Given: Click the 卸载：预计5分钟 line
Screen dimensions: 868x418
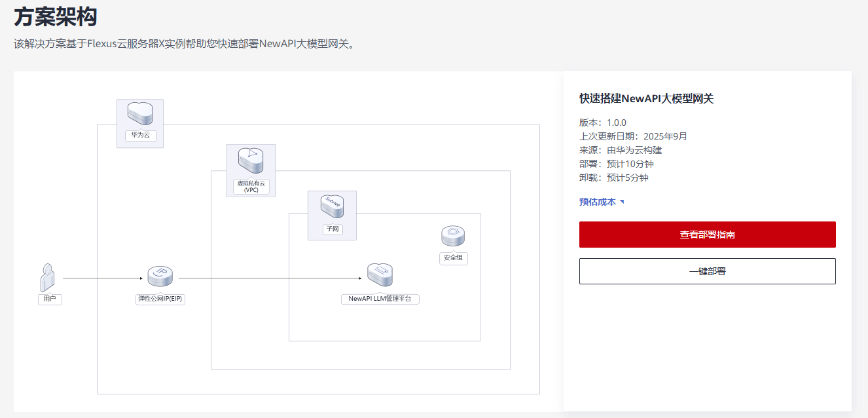Looking at the screenshot, I should tap(614, 178).
